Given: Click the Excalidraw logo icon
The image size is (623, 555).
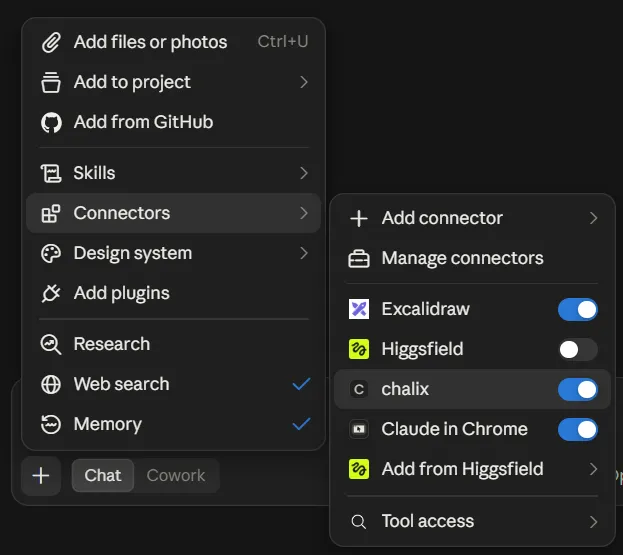Looking at the screenshot, I should [359, 309].
